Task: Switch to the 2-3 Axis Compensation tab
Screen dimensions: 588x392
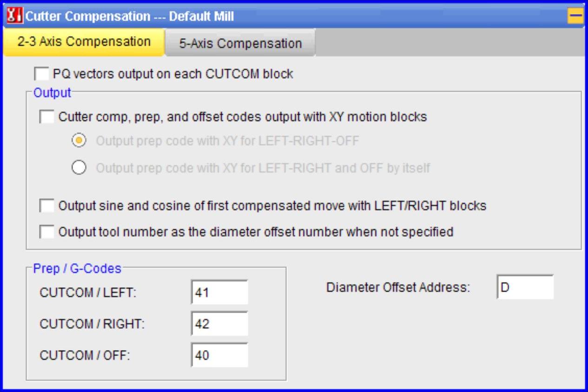Action: pos(84,42)
